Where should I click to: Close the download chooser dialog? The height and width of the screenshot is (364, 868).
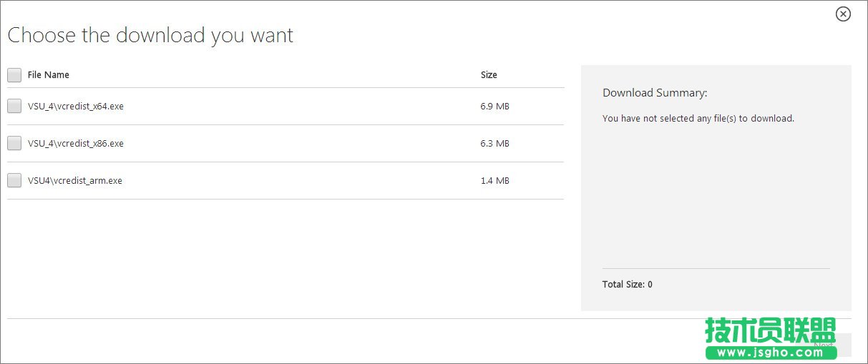point(843,14)
